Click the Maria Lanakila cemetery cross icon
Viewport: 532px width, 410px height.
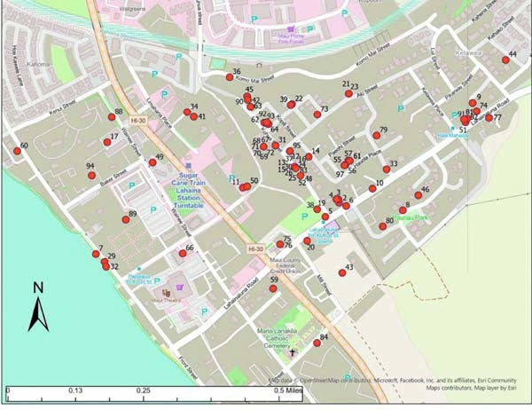point(291,351)
